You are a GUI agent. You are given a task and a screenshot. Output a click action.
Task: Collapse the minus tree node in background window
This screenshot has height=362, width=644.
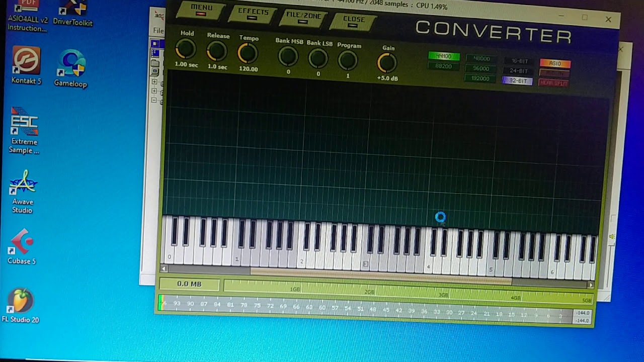pos(154,100)
